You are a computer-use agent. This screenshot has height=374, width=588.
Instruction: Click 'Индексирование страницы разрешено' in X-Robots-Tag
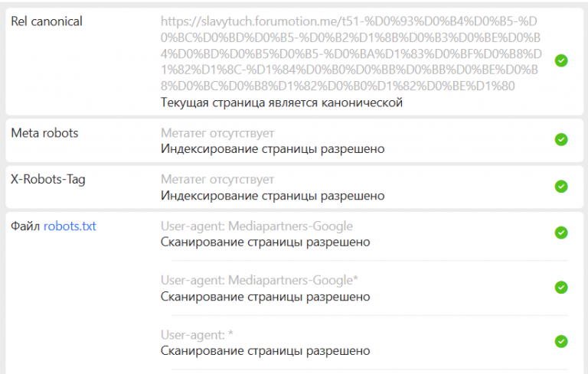(273, 196)
